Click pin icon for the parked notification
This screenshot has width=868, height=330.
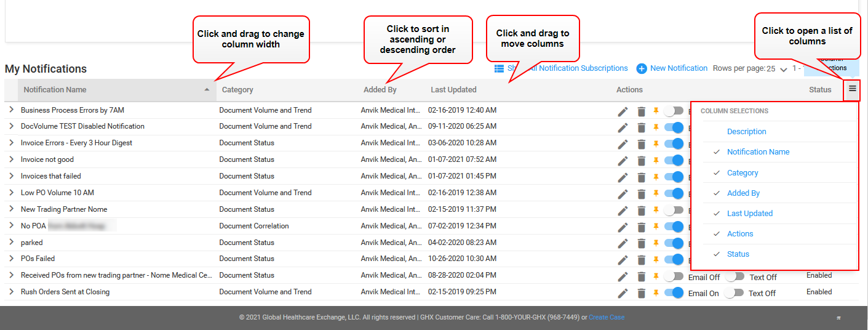(x=656, y=243)
